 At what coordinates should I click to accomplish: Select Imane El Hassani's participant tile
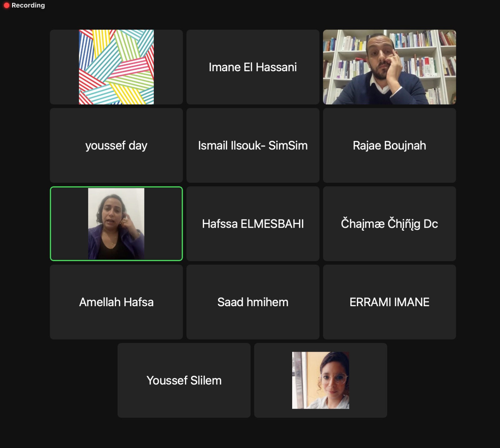(253, 67)
